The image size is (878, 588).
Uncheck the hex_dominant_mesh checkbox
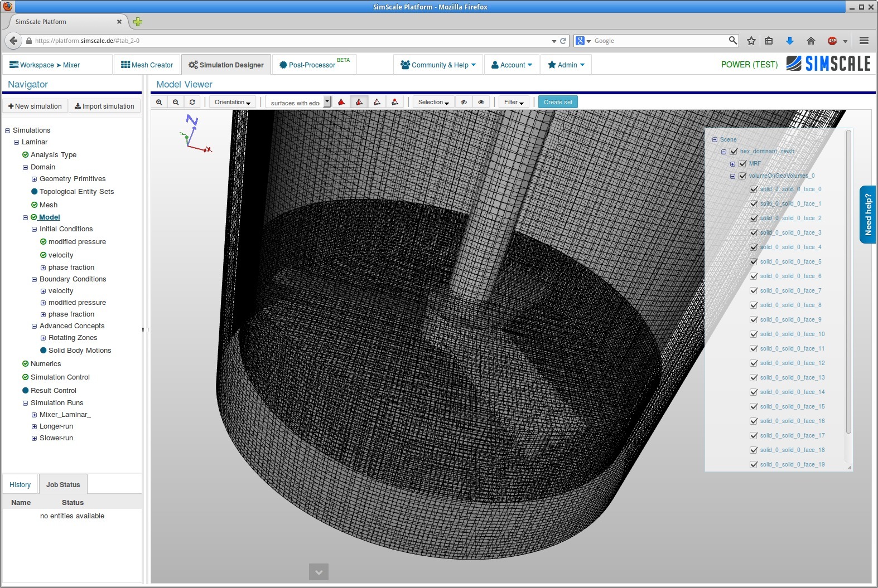tap(734, 152)
